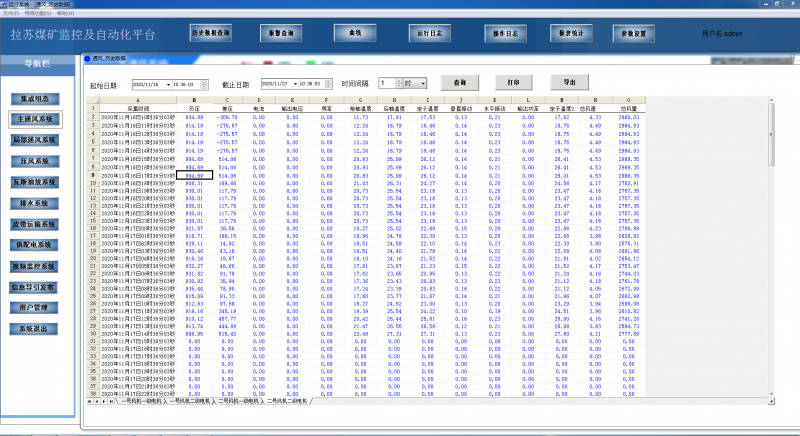The height and width of the screenshot is (436, 800).
Task: Click the 查询 button
Action: click(460, 82)
